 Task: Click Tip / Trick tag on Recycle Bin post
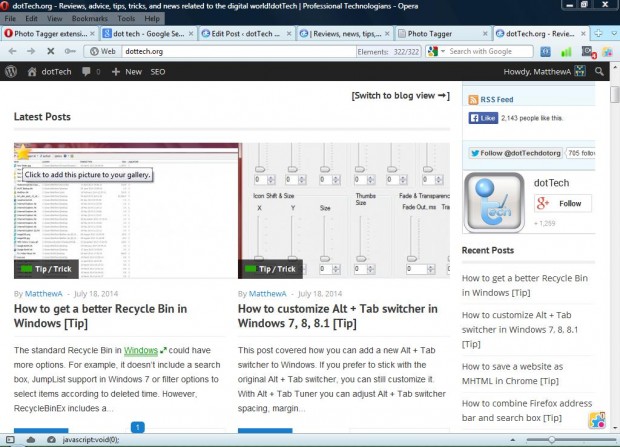coord(46,269)
